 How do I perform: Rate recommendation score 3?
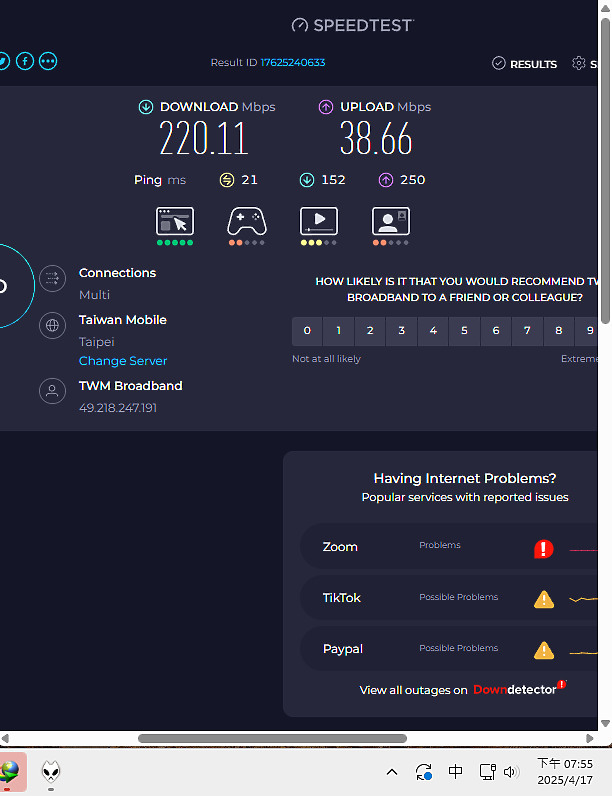click(x=401, y=331)
